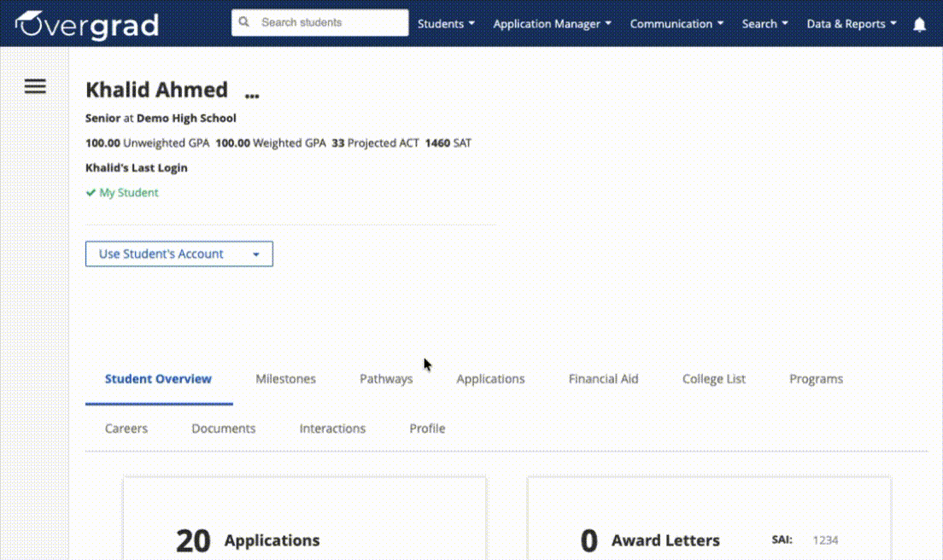Click Demo High School text
Screen dimensions: 943x560
click(186, 119)
